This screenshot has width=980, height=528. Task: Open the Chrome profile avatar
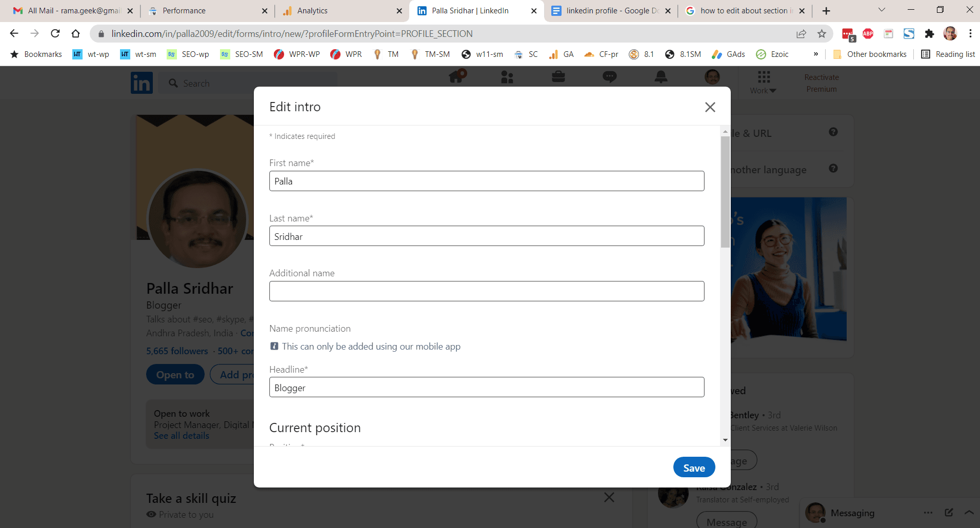(950, 34)
